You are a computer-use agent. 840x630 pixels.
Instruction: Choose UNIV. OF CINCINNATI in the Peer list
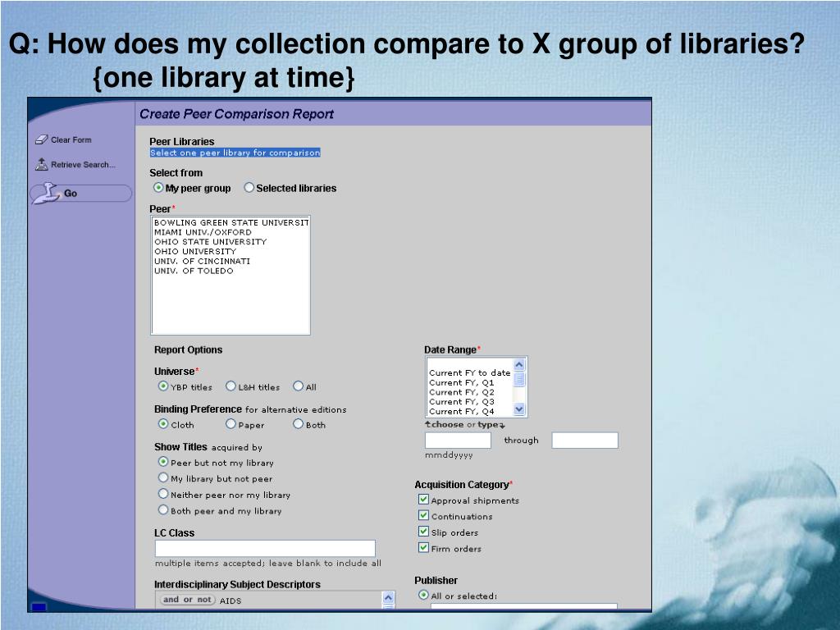point(231,261)
